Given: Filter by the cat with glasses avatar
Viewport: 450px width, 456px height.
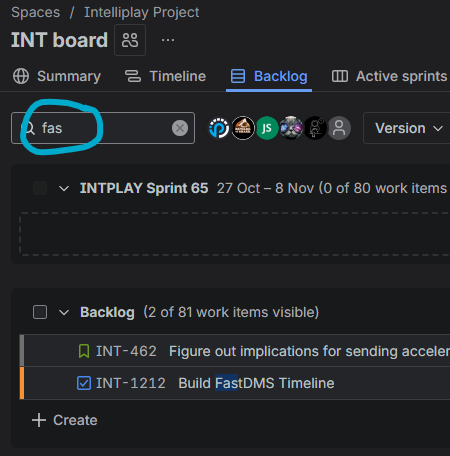Looking at the screenshot, I should 291,128.
